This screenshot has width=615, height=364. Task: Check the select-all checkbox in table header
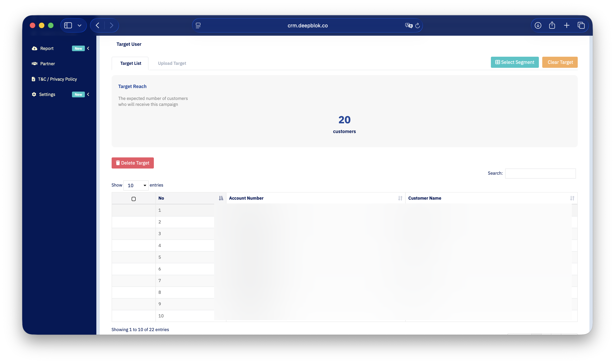(x=133, y=199)
